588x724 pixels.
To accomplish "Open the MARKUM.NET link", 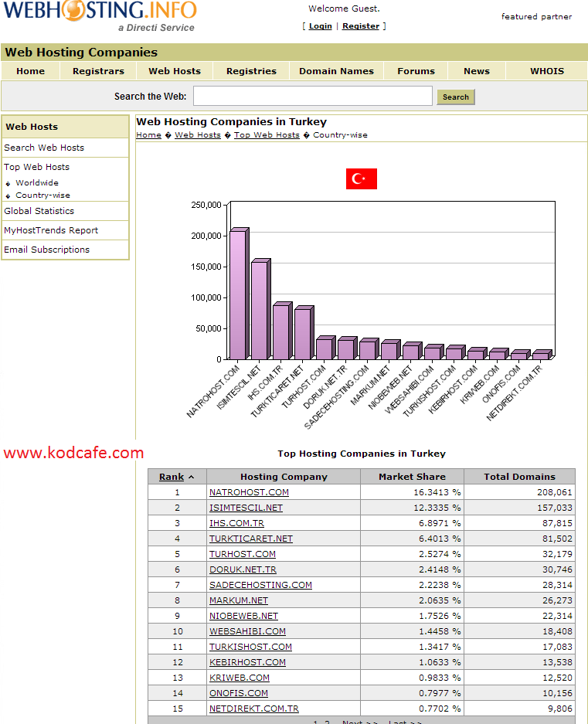I will click(x=238, y=600).
